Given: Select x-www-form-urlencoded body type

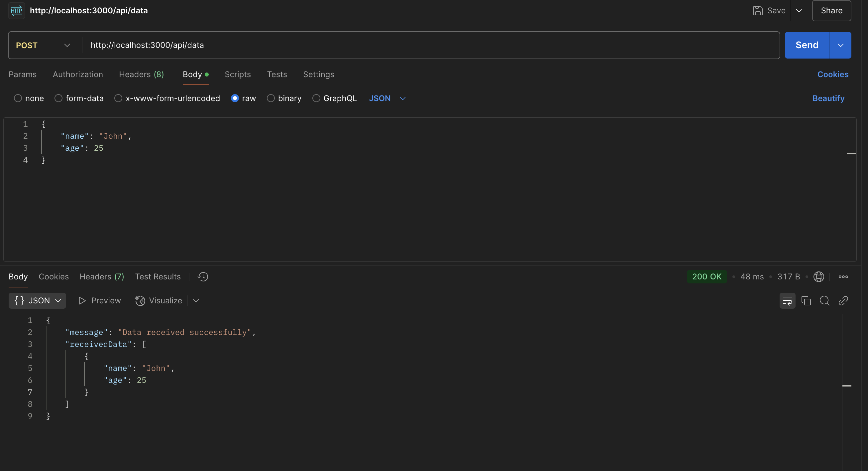Looking at the screenshot, I should tap(118, 98).
